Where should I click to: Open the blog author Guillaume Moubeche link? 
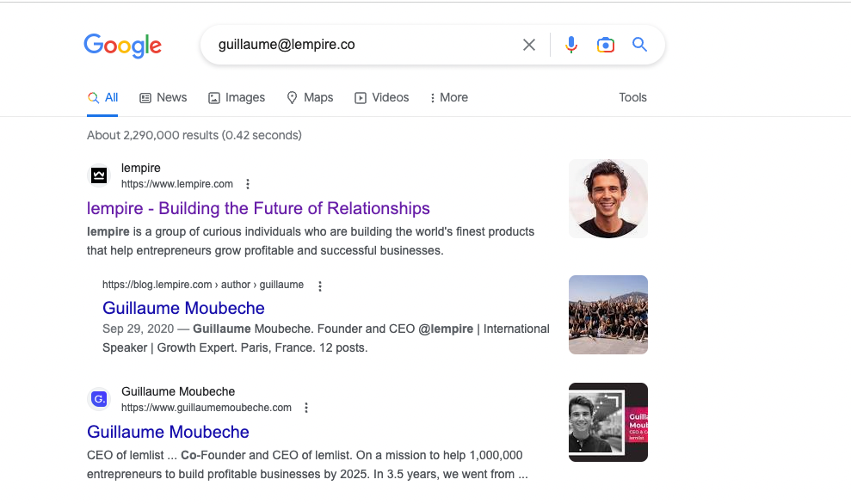coord(183,308)
